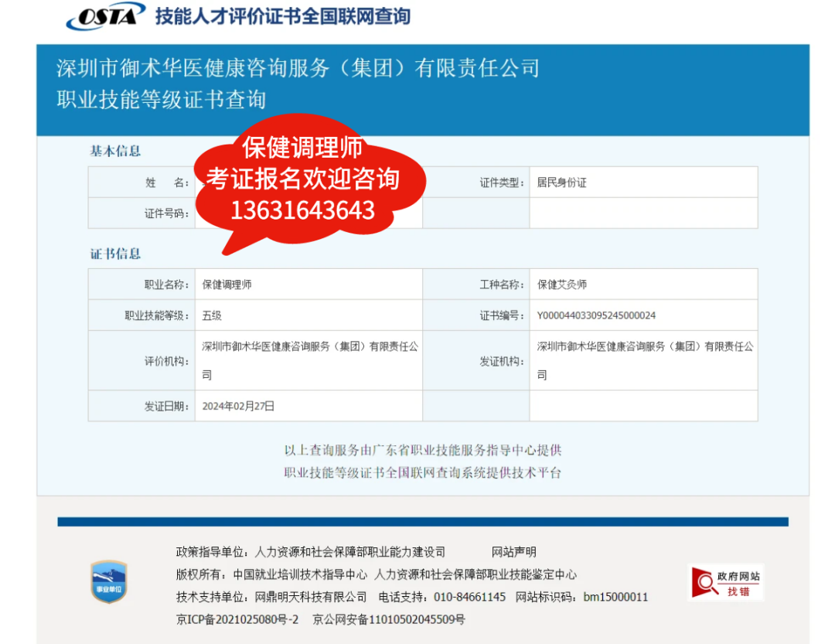Click the 证件类型 field label

501,182
